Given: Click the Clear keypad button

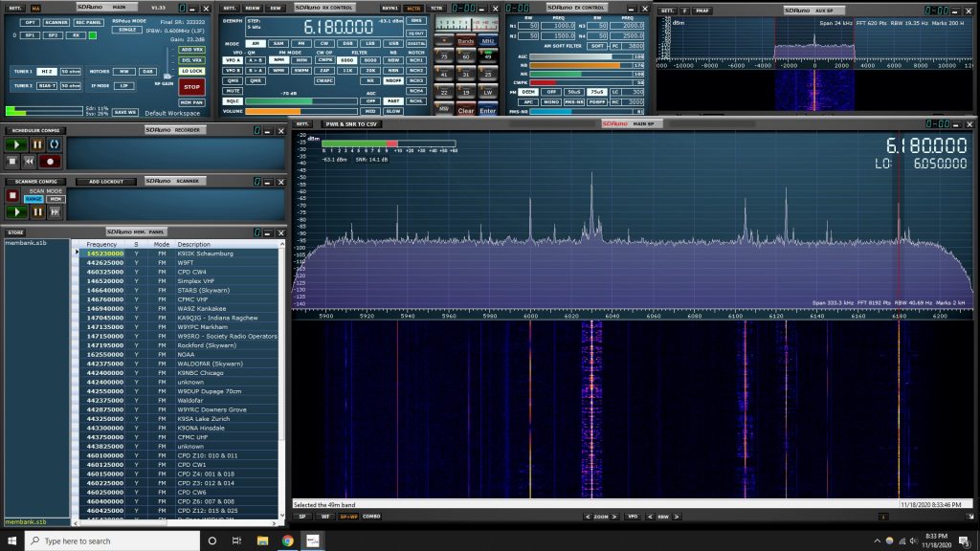Looking at the screenshot, I should pyautogui.click(x=466, y=109).
